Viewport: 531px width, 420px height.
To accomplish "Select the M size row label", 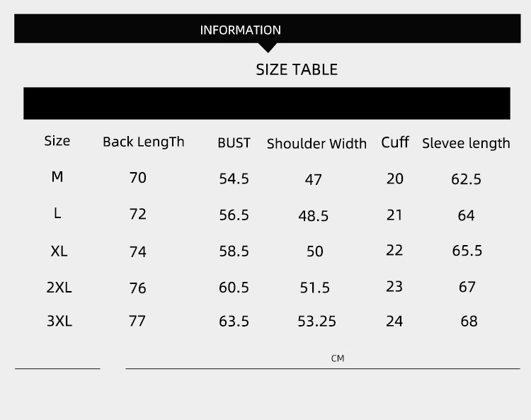I will click(x=57, y=176).
